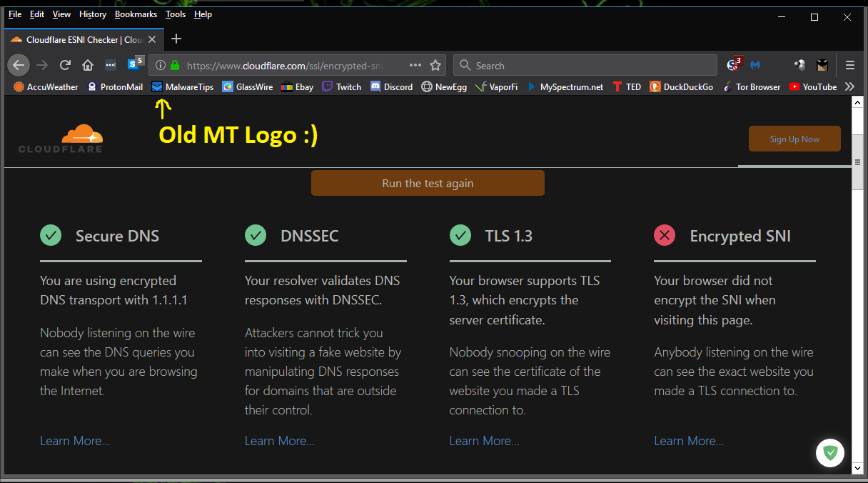Click the Encrypted SNI red X icon
Viewport: 868px width, 483px height.
665,235
